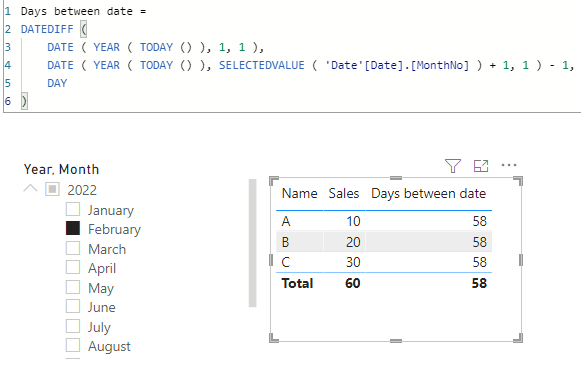Viewport: 581px width, 371px height.
Task: Uncheck the February checkbox
Action: point(73,228)
